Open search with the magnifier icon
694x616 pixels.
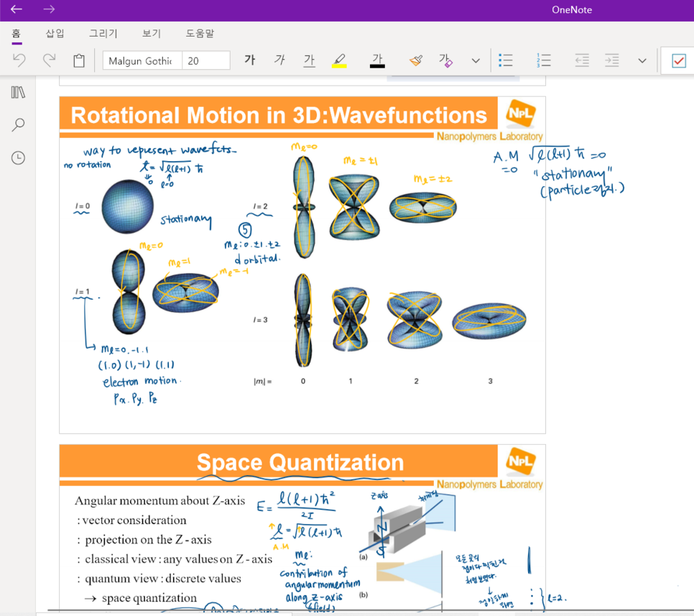pyautogui.click(x=18, y=125)
